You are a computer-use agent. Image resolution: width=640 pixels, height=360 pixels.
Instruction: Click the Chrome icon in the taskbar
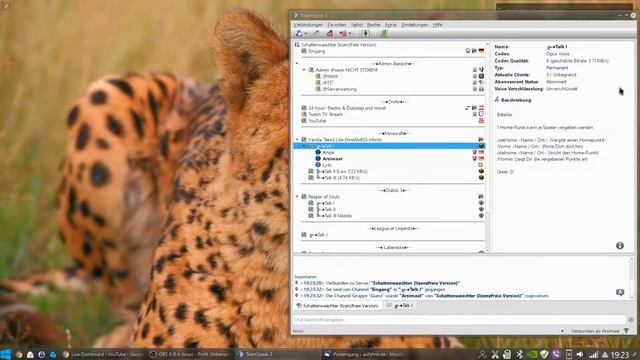pyautogui.click(x=19, y=355)
